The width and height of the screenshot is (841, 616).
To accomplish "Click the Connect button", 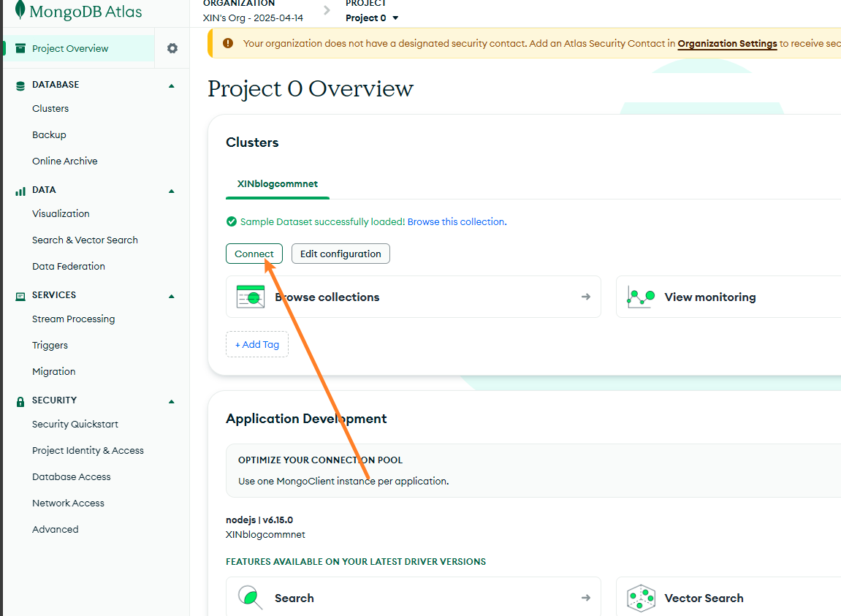I will (254, 254).
